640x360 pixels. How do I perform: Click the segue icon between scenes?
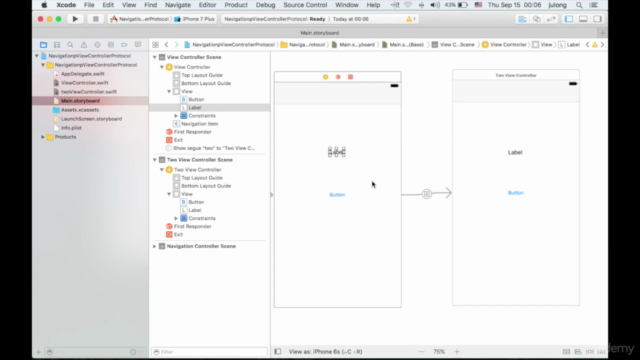click(427, 194)
